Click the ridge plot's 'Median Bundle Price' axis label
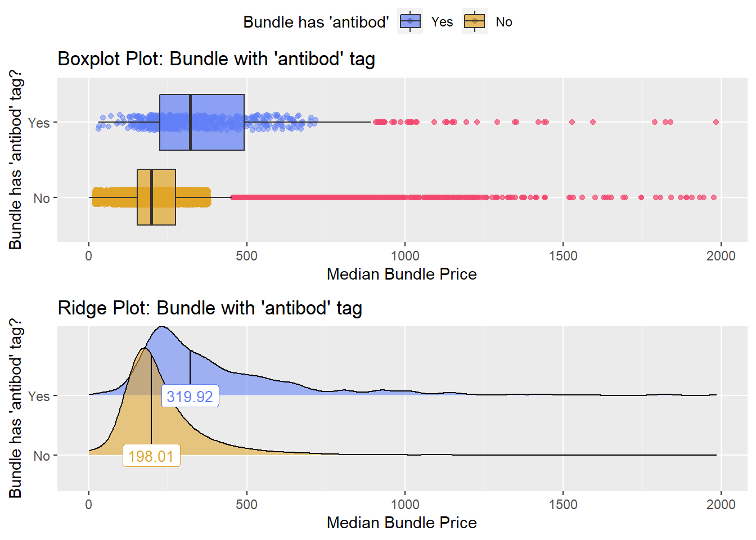This screenshot has width=756, height=540. (x=402, y=523)
